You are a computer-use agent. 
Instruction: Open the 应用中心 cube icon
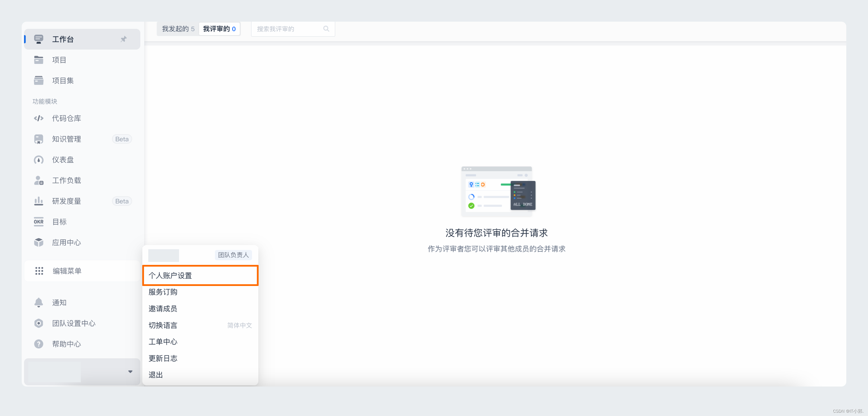pyautogui.click(x=39, y=242)
